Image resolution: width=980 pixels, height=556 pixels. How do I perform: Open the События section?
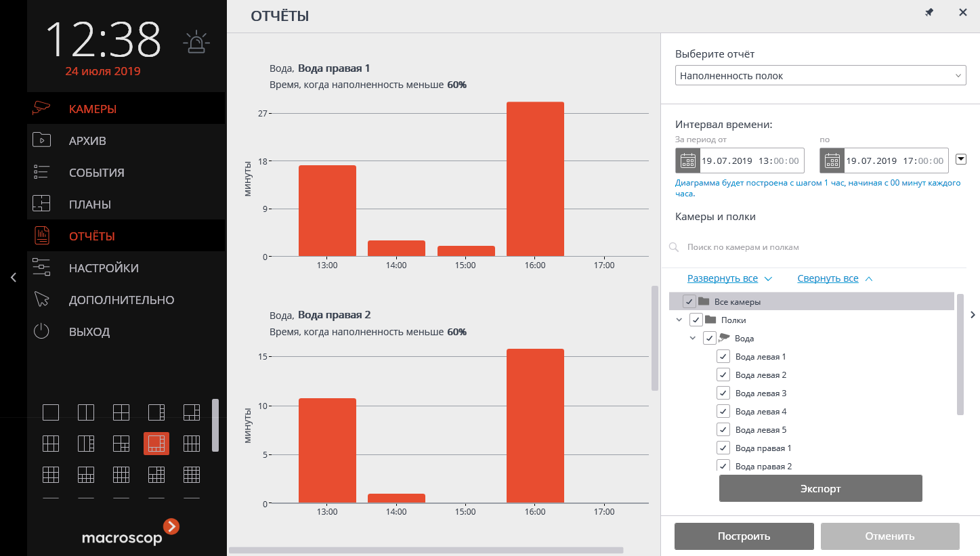126,173
